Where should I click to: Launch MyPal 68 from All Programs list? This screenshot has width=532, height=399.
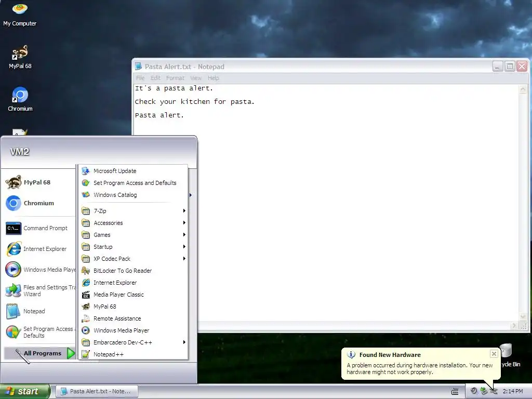(x=133, y=307)
